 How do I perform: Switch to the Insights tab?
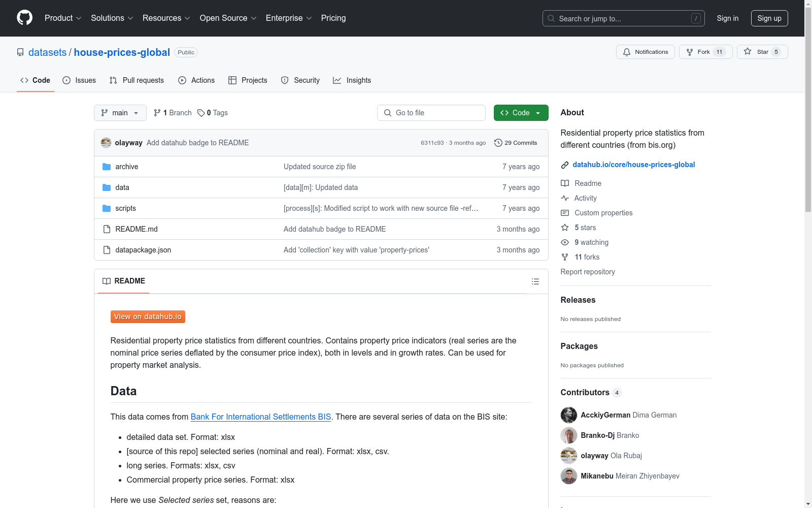(x=352, y=80)
